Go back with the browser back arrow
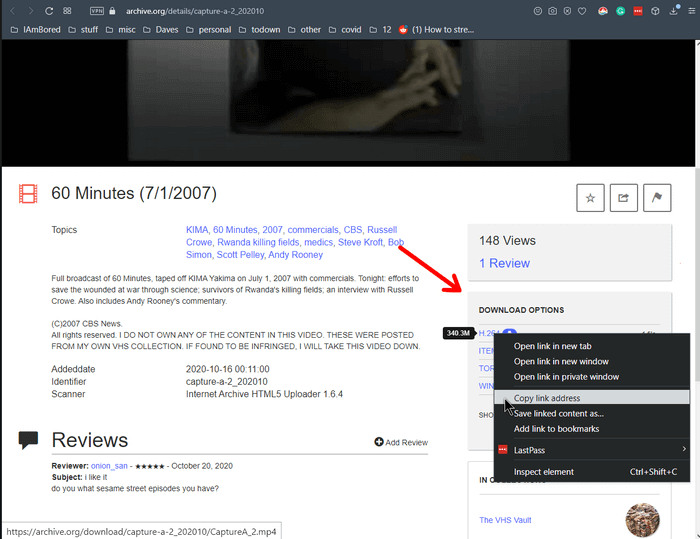The height and width of the screenshot is (539, 700). pos(12,11)
